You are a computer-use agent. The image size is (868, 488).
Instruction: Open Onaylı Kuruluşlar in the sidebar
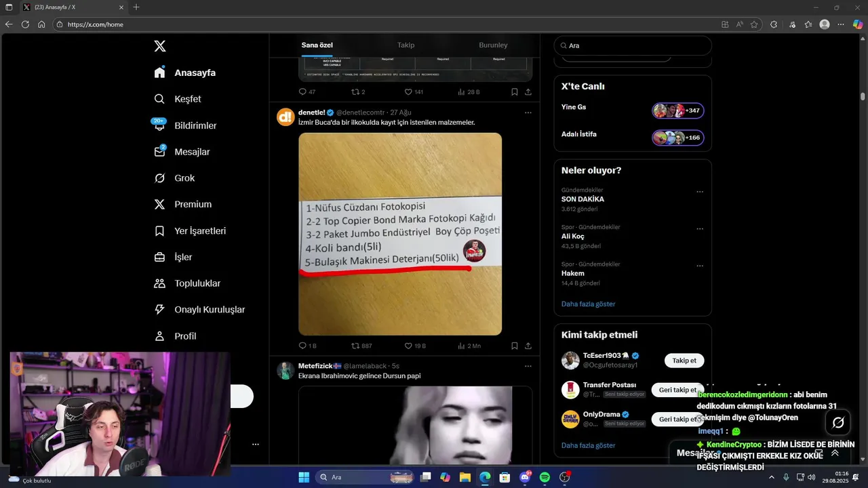pyautogui.click(x=199, y=310)
